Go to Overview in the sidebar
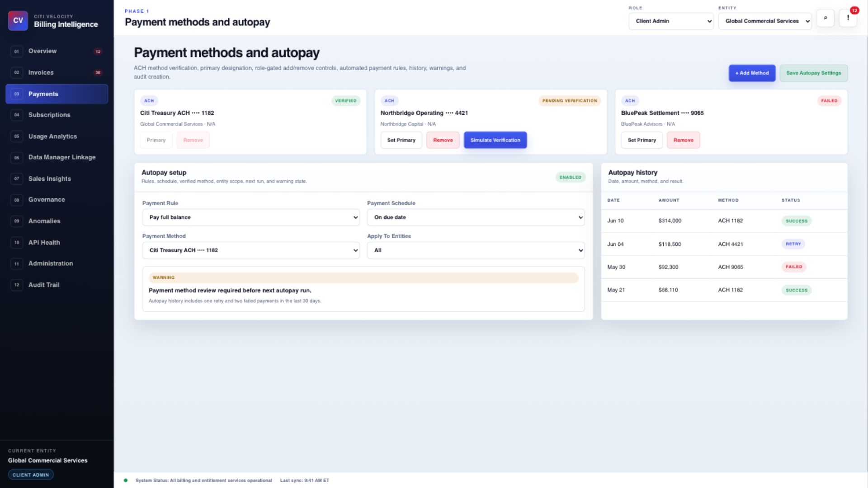 point(57,52)
